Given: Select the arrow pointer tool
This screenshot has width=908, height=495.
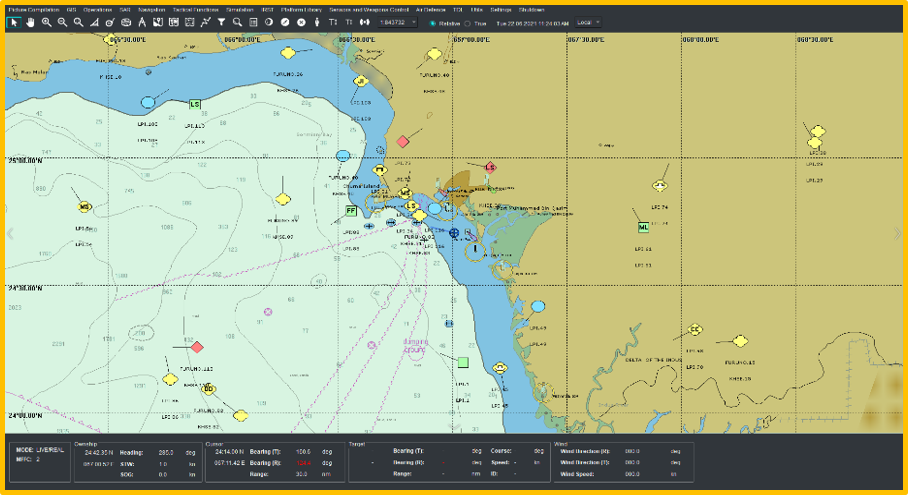Looking at the screenshot, I should point(14,22).
